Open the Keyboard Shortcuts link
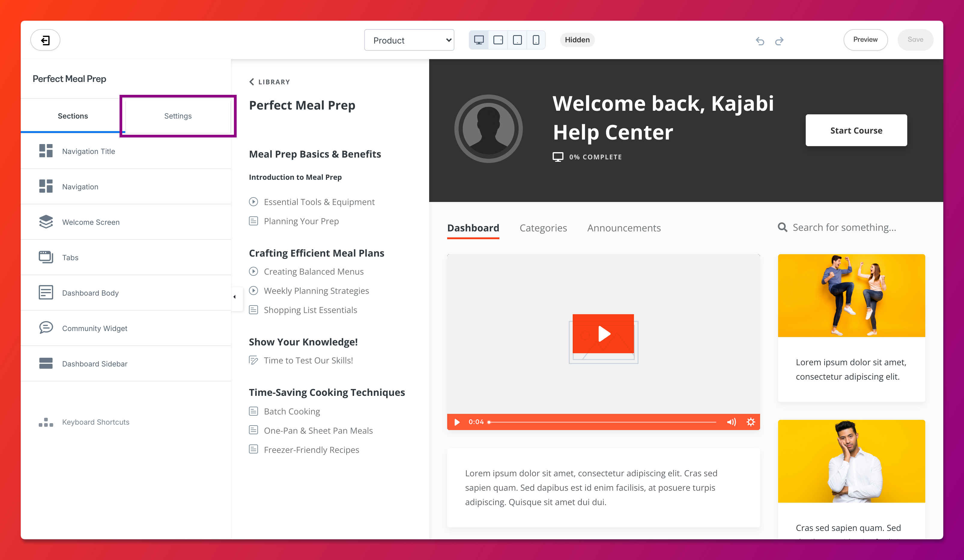 point(95,422)
